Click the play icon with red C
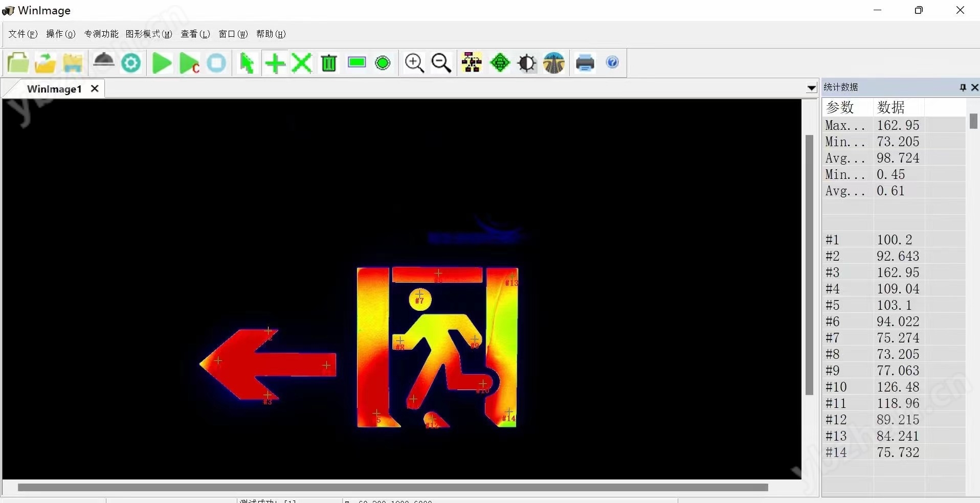 coord(189,63)
